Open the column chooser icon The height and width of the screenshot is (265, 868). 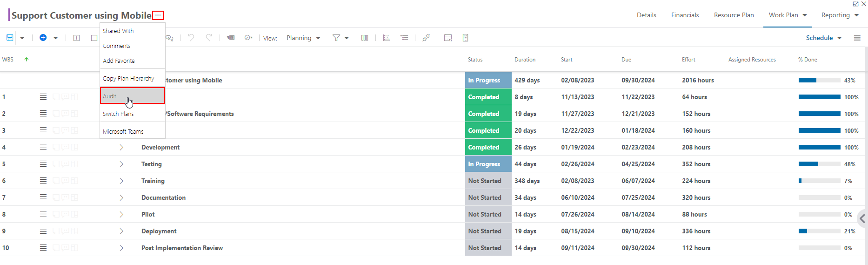point(365,38)
